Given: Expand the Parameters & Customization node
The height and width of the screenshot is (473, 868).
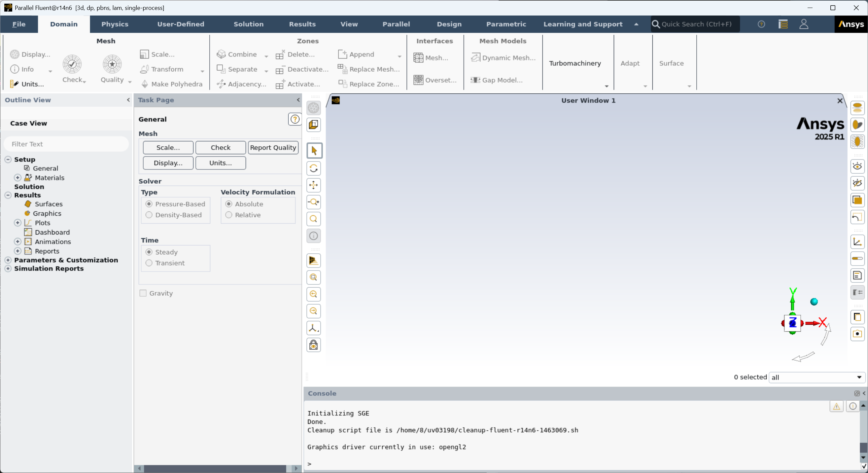Looking at the screenshot, I should point(8,260).
